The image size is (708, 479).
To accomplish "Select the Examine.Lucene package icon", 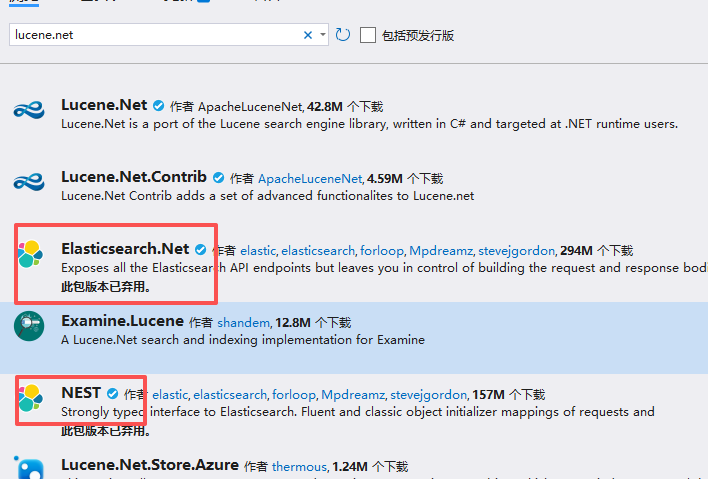I will click(29, 326).
